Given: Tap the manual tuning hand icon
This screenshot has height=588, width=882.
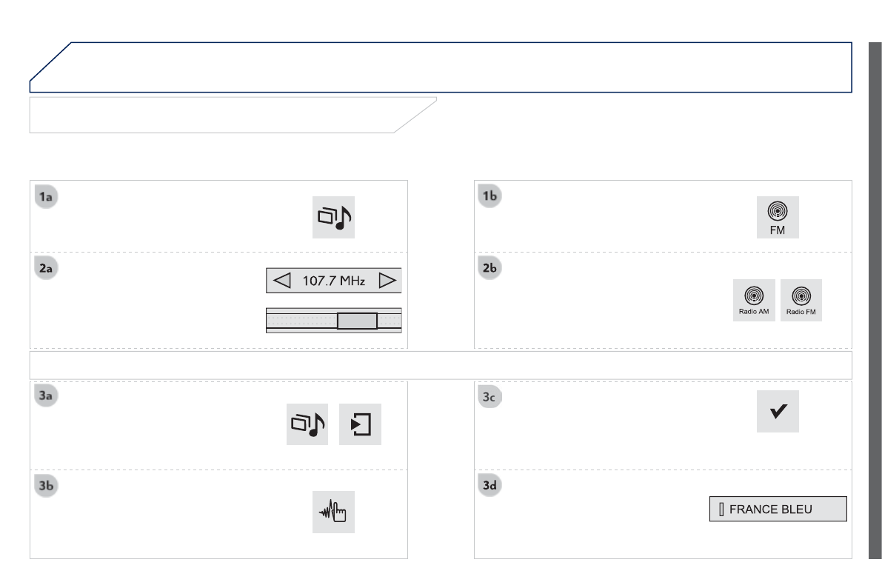Looking at the screenshot, I should tap(333, 512).
